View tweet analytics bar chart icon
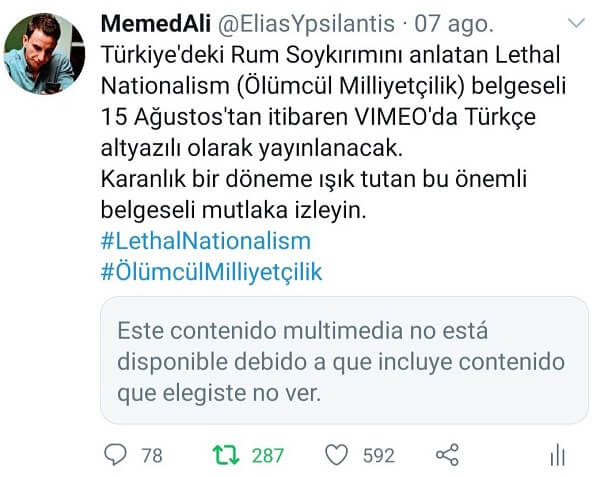 [557, 456]
